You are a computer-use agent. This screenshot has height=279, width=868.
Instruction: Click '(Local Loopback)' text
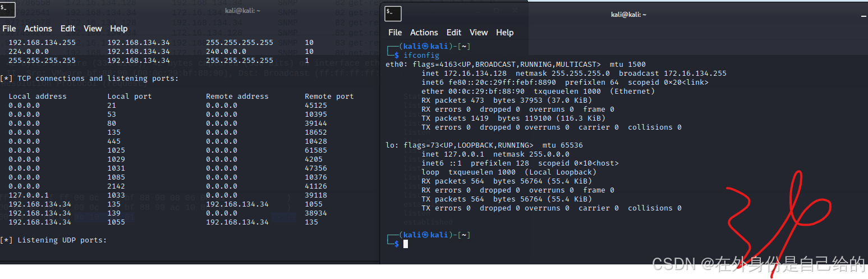[561, 172]
